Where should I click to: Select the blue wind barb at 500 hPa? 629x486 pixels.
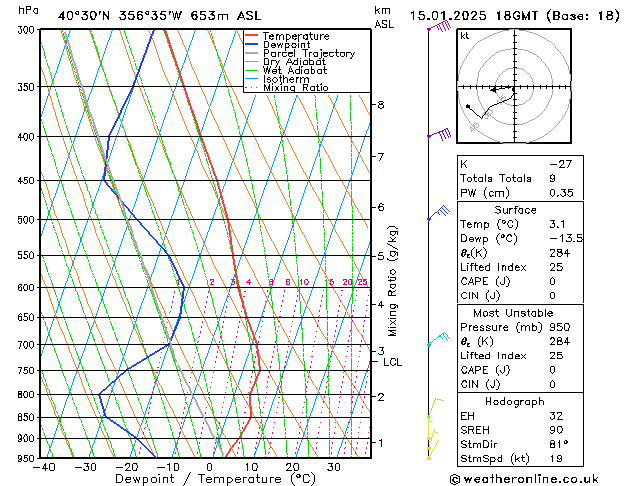pos(439,212)
